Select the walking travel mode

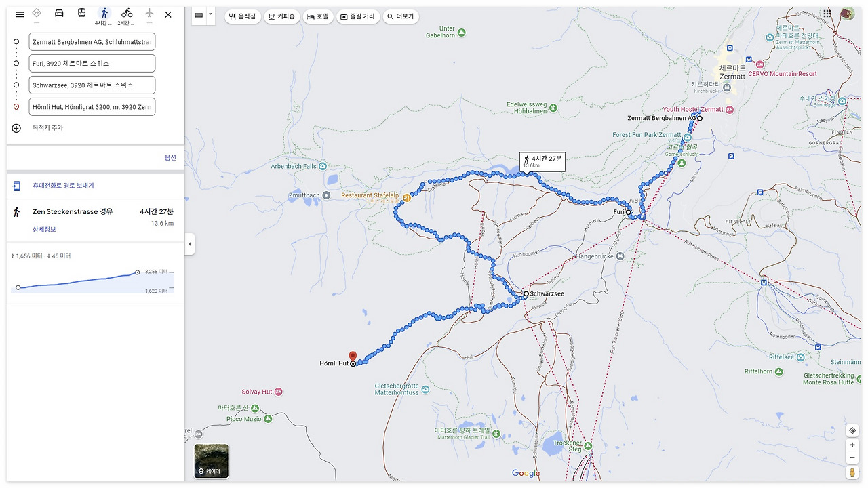point(104,14)
